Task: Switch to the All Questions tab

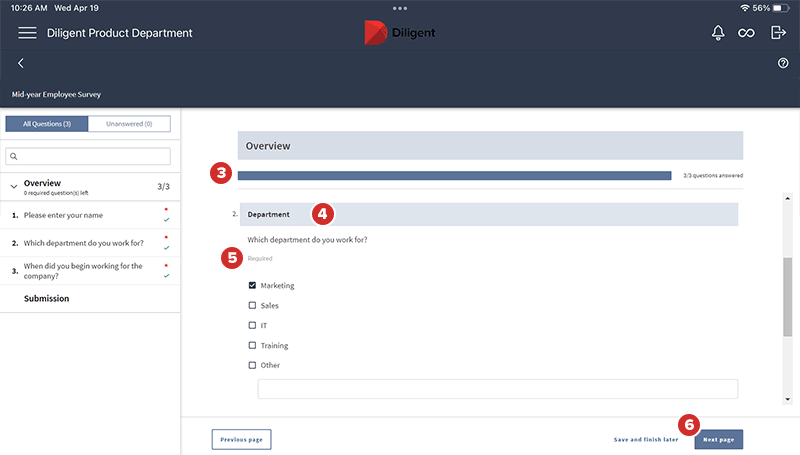Action: [47, 124]
